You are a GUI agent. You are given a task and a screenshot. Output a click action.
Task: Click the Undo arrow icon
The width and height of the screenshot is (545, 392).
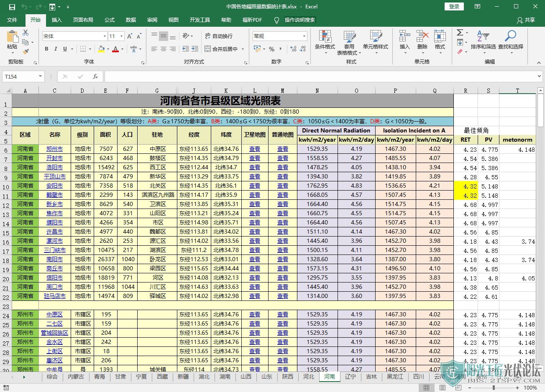24,7
